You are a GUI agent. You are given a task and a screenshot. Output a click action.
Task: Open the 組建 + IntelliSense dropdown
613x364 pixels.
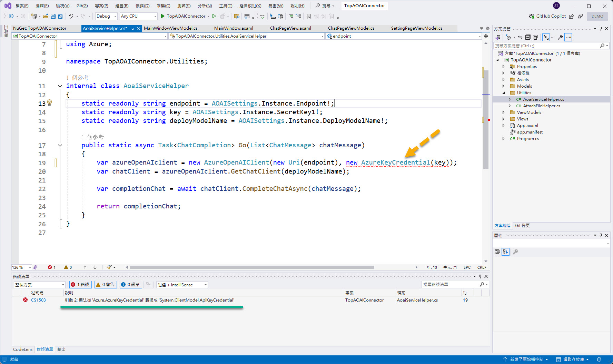coord(182,285)
